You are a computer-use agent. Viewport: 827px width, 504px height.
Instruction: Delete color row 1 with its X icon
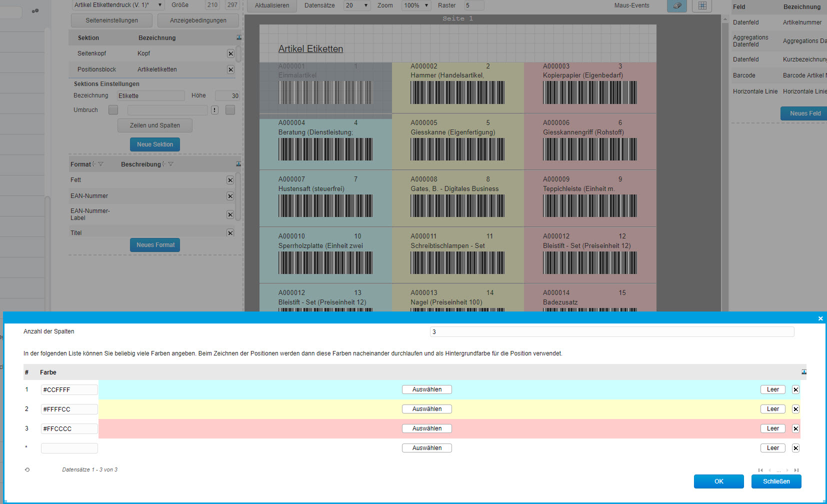click(795, 389)
